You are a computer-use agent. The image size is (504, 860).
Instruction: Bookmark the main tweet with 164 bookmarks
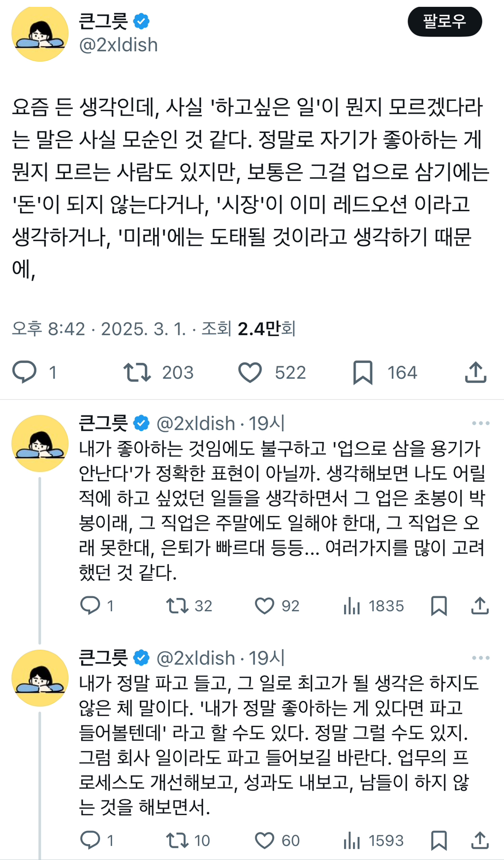pyautogui.click(x=363, y=372)
